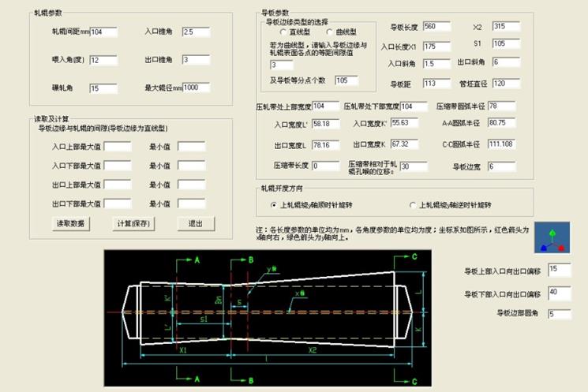The height and width of the screenshot is (392, 588).
Task: Click 最小值 field in 出口下部 row
Action: [191, 203]
